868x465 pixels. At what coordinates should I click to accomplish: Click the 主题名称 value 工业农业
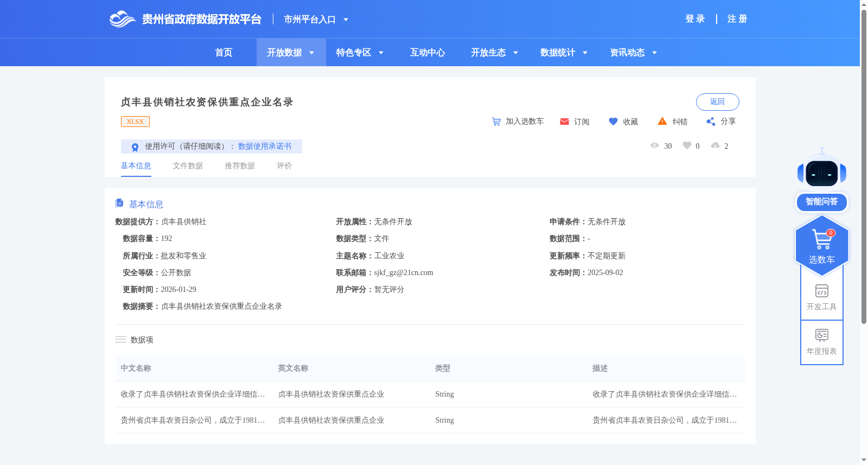pyautogui.click(x=389, y=256)
